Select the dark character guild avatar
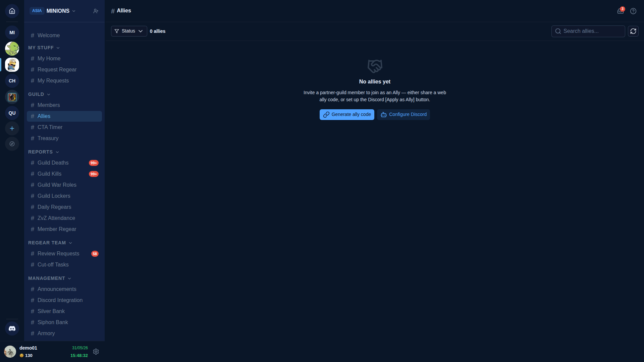Viewport: 644px width, 362px height. coord(12,97)
